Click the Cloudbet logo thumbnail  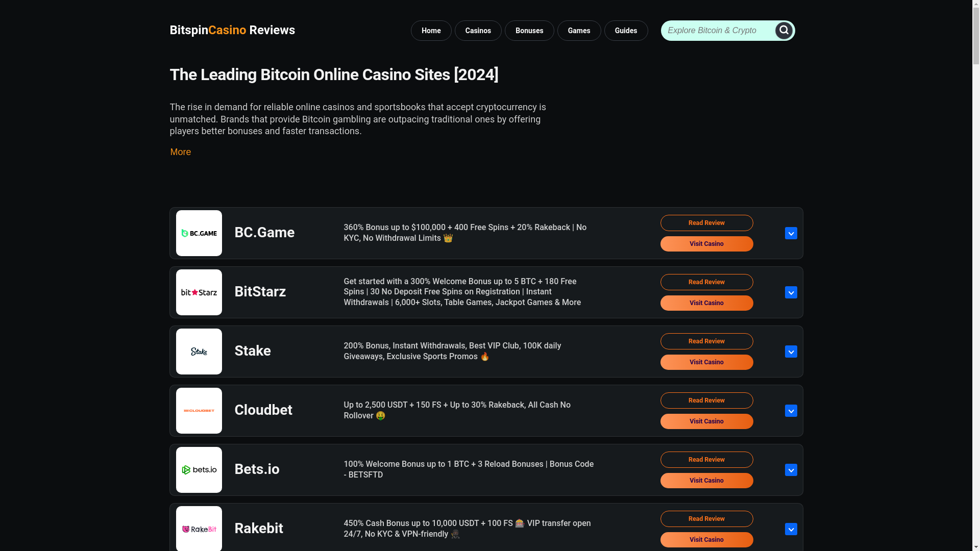(x=199, y=411)
